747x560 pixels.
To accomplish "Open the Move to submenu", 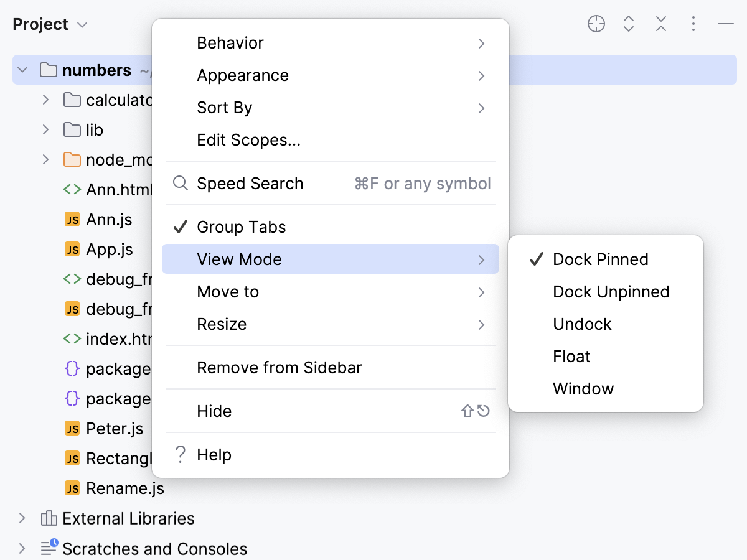I will [228, 291].
